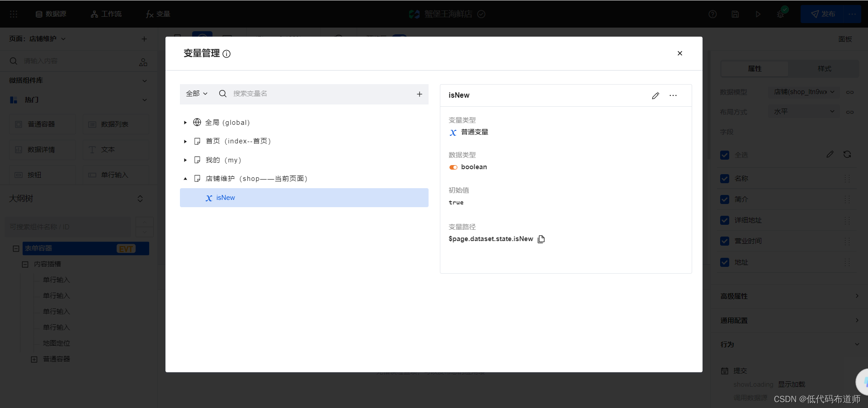Toggle the 大纲树 expand collapse arrows
Image resolution: width=868 pixels, height=408 pixels.
(x=140, y=199)
